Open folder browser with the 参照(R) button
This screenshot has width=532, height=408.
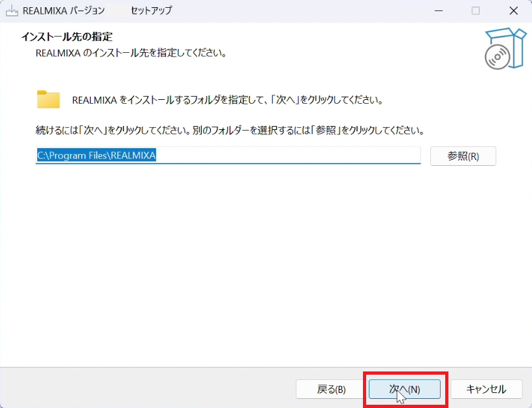(x=463, y=156)
